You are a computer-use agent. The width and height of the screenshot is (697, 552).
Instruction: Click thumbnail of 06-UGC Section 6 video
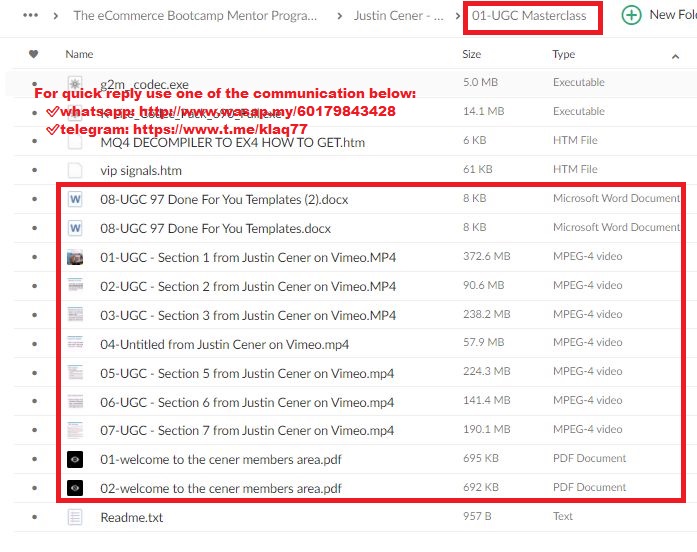[x=75, y=401]
